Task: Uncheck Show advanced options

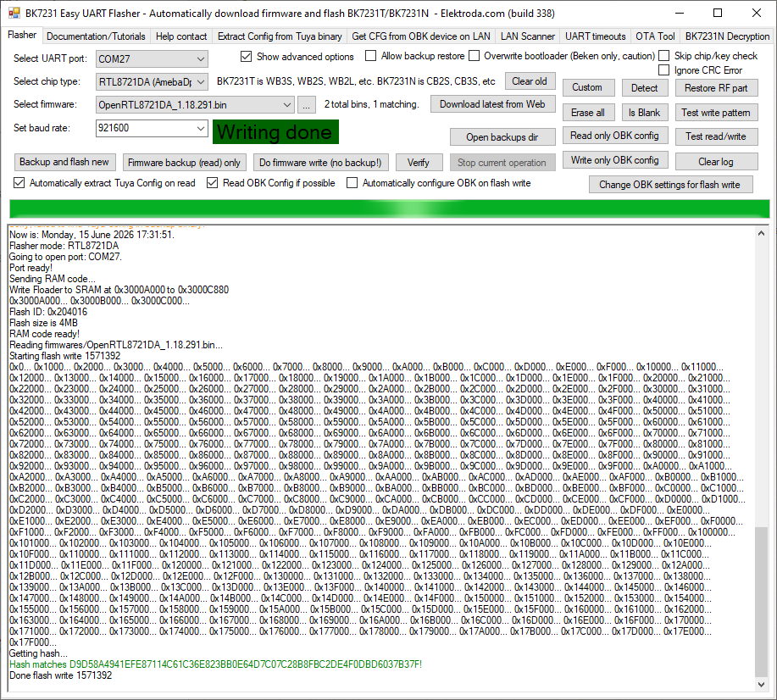Action: (247, 57)
